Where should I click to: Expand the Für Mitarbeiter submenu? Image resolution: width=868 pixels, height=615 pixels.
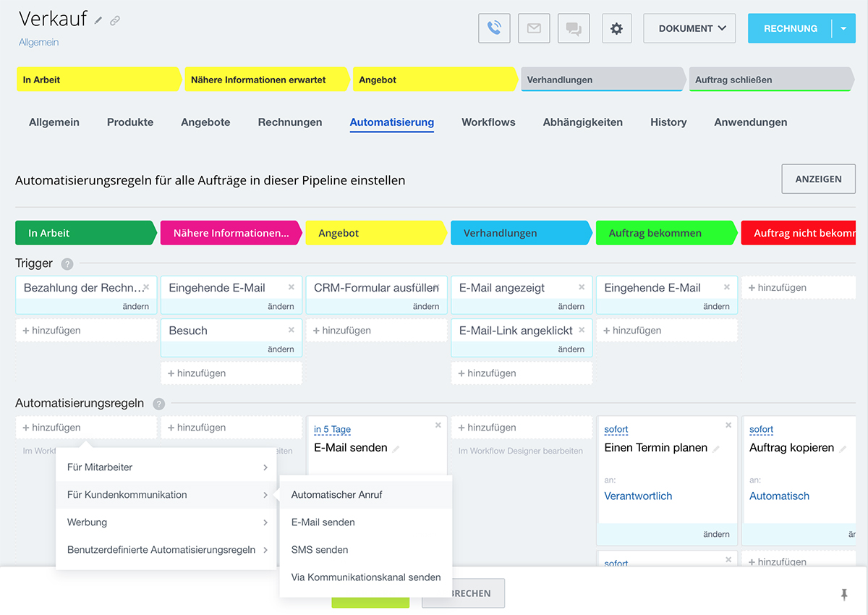click(x=166, y=467)
